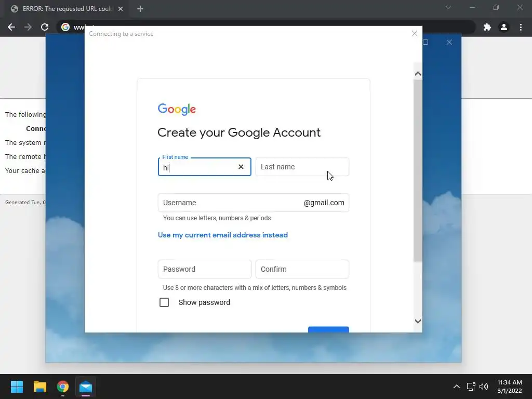Open Chrome from the taskbar
This screenshot has height=399, width=532.
[63, 387]
